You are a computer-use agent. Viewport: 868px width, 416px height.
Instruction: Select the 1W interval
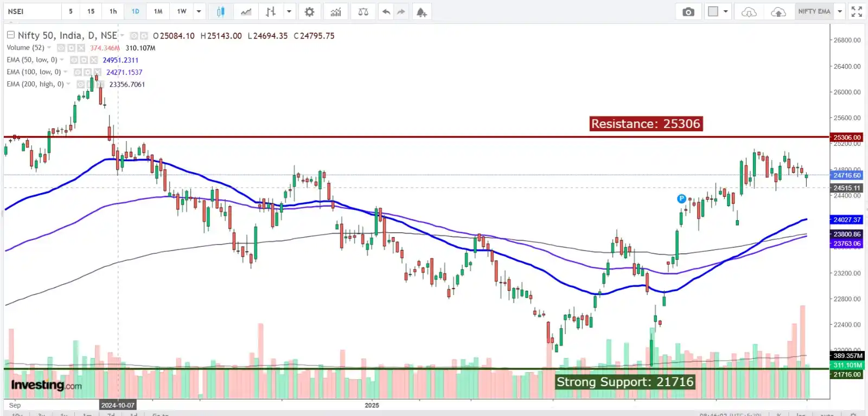pyautogui.click(x=182, y=11)
